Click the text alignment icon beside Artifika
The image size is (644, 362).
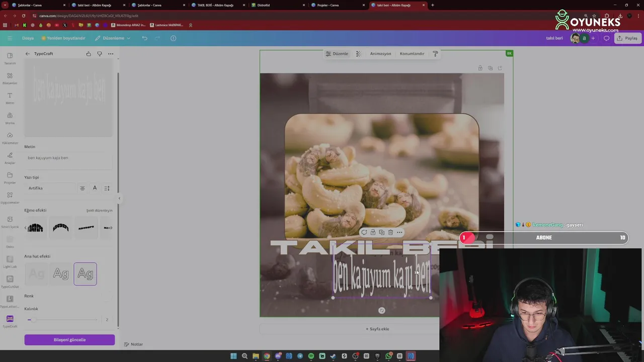[83, 188]
